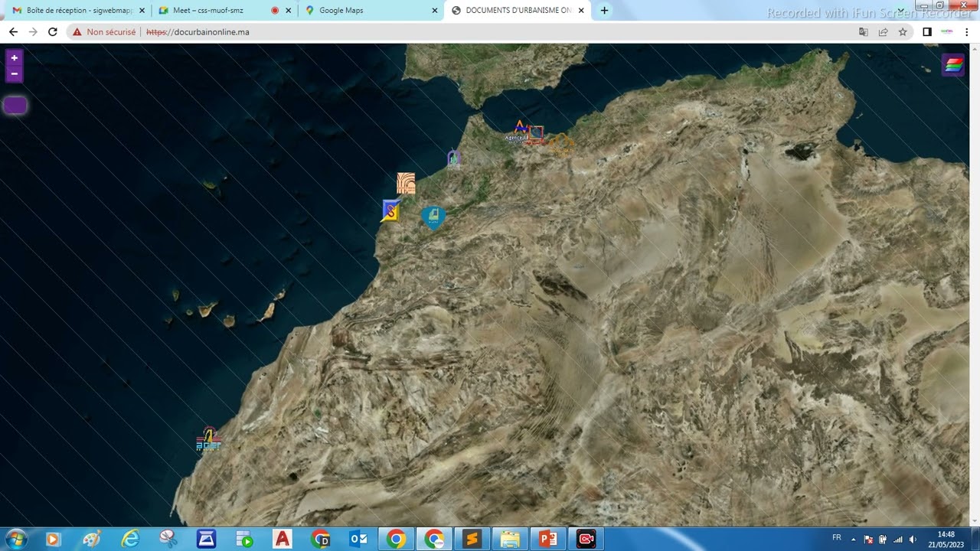Open Internet Explorer from taskbar
Image resolution: width=980 pixels, height=551 pixels.
click(x=130, y=539)
